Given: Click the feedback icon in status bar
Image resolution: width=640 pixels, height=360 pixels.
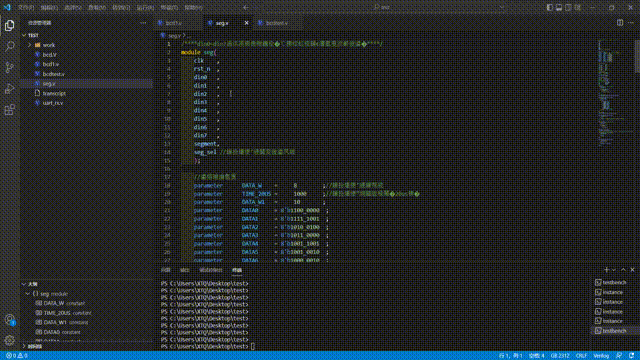Looking at the screenshot, I should pos(619,356).
